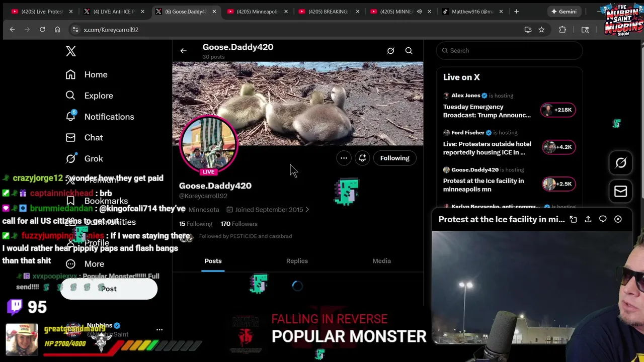Click floating Grok button on right
The image size is (644, 362).
[621, 163]
